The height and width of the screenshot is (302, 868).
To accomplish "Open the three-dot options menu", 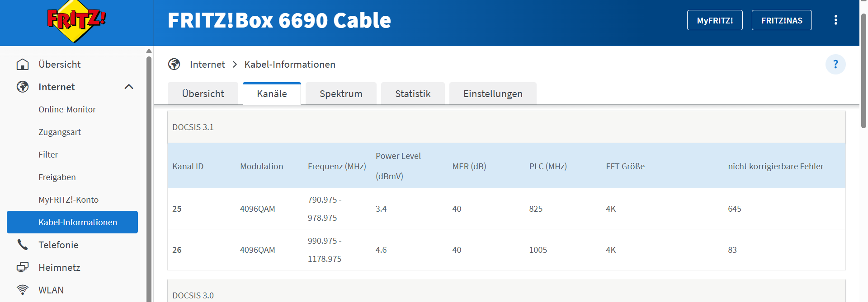I will pos(835,20).
